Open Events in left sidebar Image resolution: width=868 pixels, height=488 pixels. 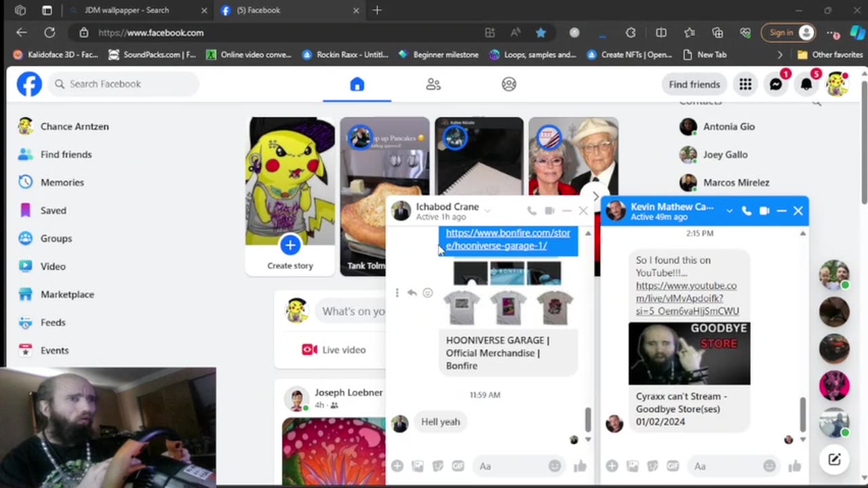pyautogui.click(x=54, y=350)
